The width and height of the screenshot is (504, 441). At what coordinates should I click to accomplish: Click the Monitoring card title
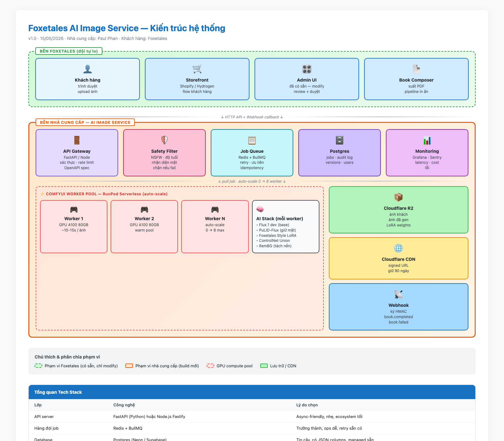(427, 151)
